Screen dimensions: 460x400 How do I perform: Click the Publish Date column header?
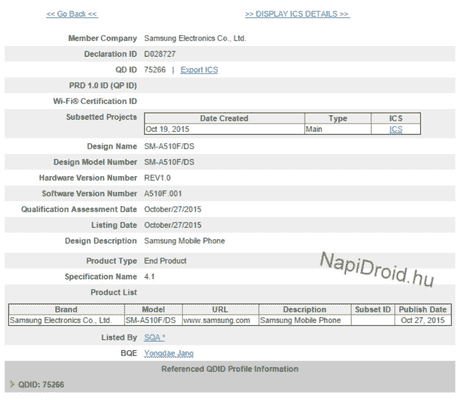coord(423,309)
